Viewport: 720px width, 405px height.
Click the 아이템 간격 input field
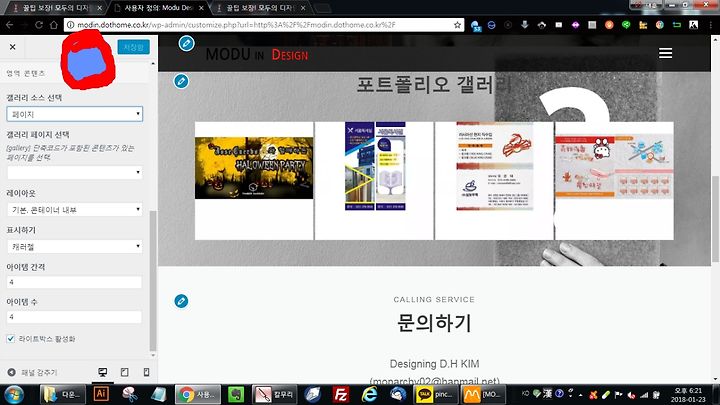coord(74,282)
